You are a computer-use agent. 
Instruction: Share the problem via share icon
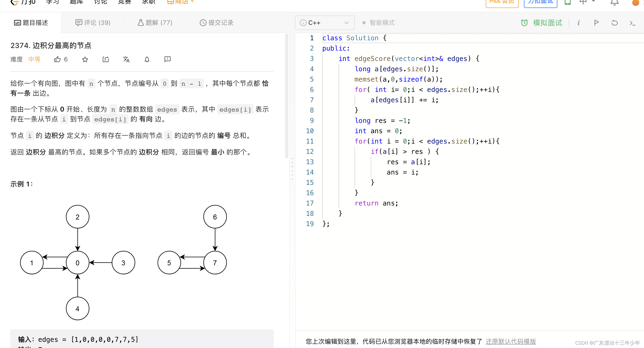pos(106,60)
